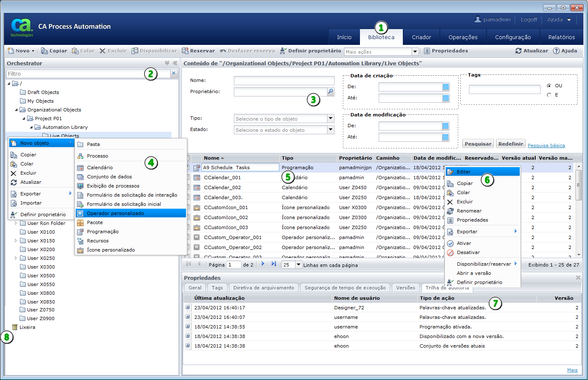This screenshot has width=588, height=380.
Task: Select the E radio button
Action: click(x=549, y=95)
